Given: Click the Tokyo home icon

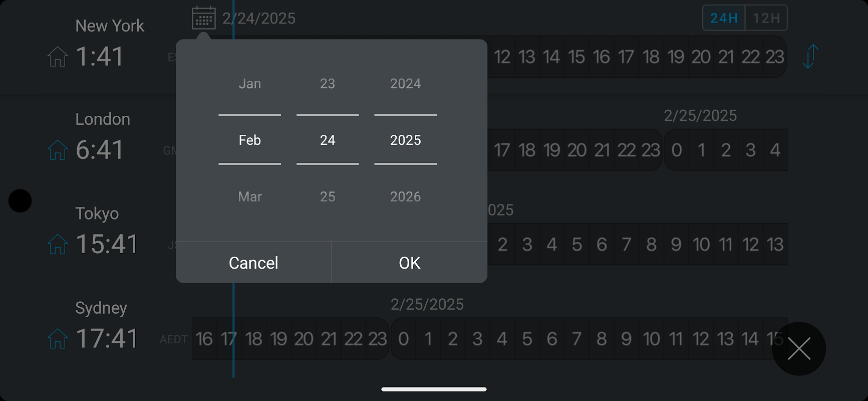Looking at the screenshot, I should click(x=58, y=244).
